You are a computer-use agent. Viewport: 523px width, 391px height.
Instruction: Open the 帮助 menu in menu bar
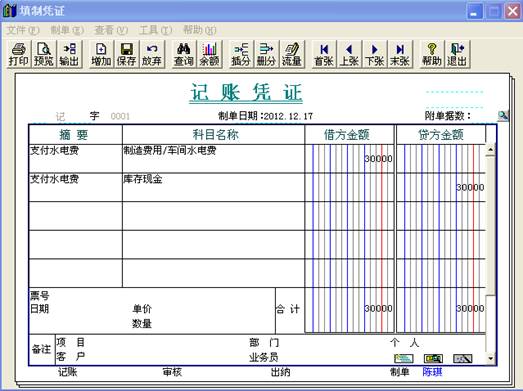(199, 30)
